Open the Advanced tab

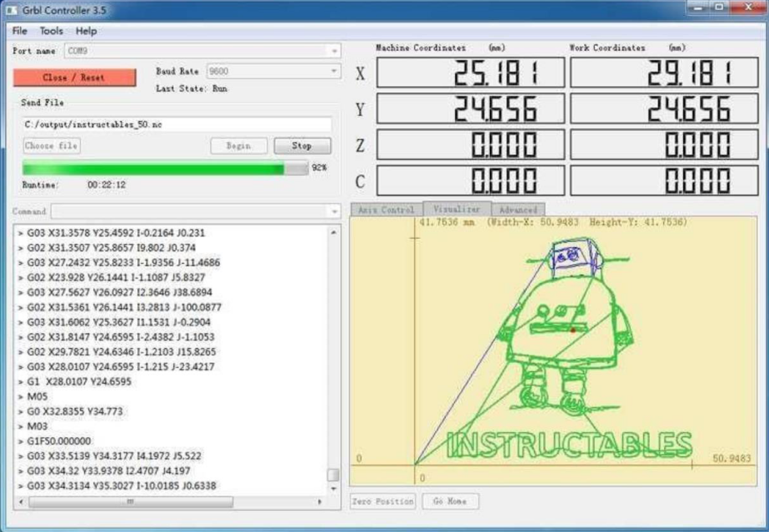tap(518, 210)
